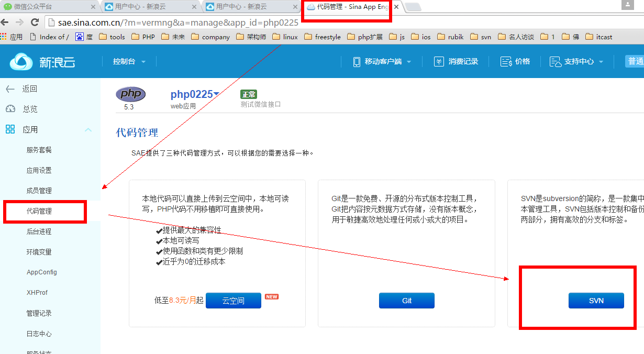Click the PHP 5.3 application logo
The height and width of the screenshot is (354, 644).
click(130, 94)
